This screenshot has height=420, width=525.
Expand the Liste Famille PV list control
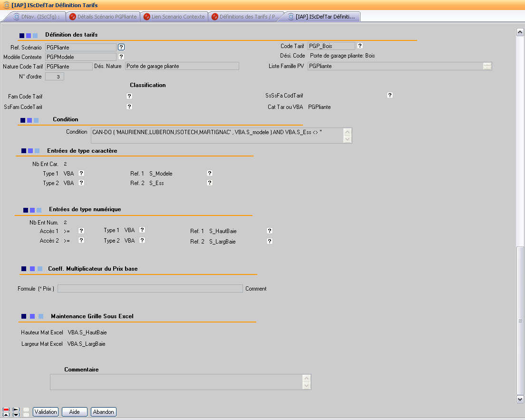[487, 66]
